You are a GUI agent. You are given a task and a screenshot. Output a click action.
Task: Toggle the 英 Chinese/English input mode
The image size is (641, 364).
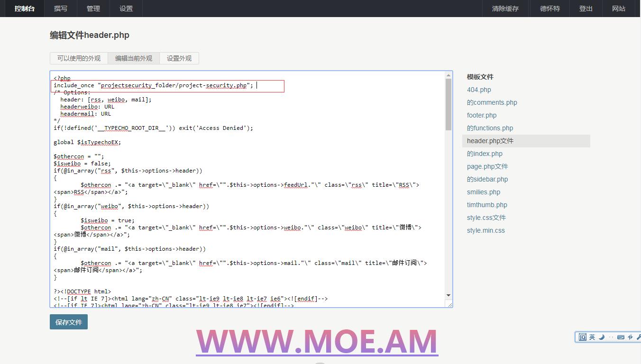(592, 337)
